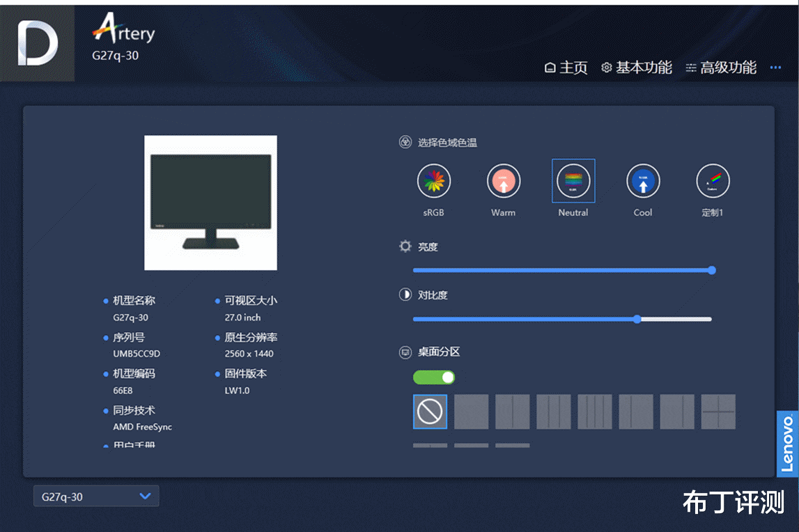Screen dimensions: 799x532
Task: Click the 选择色域色温 section icon
Action: [405, 142]
